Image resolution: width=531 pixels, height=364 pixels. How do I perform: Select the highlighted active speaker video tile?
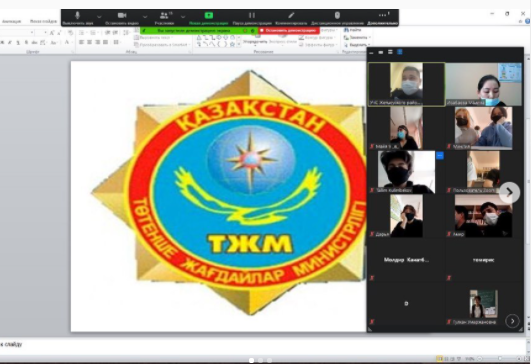tap(406, 84)
